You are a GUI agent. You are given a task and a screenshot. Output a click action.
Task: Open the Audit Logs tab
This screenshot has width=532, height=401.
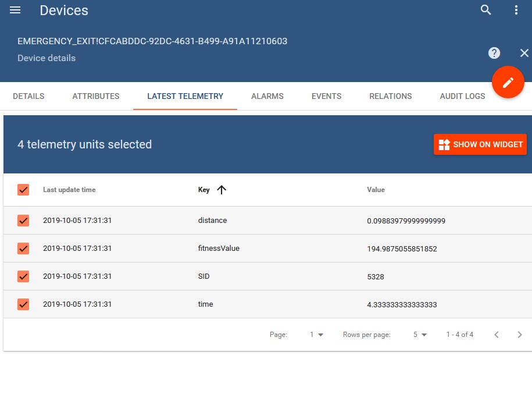(462, 96)
